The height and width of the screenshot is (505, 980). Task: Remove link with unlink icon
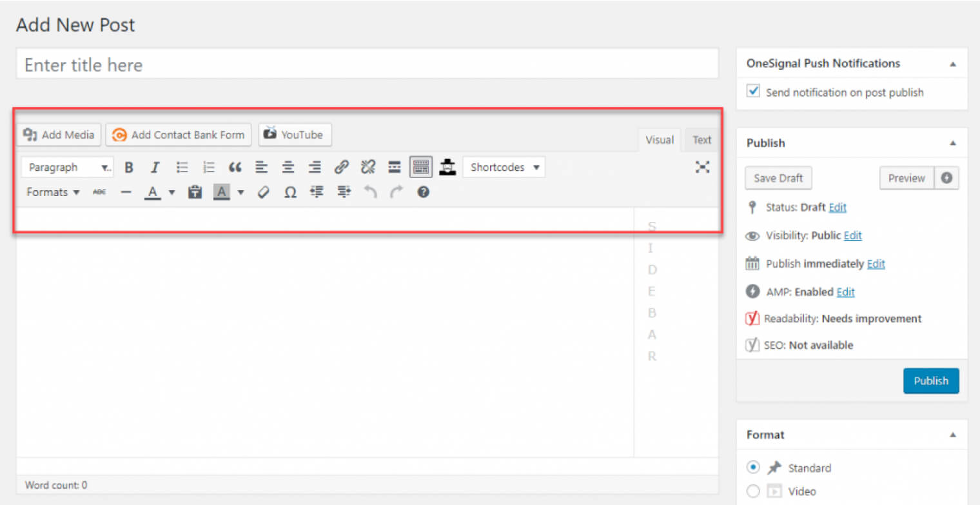[367, 168]
